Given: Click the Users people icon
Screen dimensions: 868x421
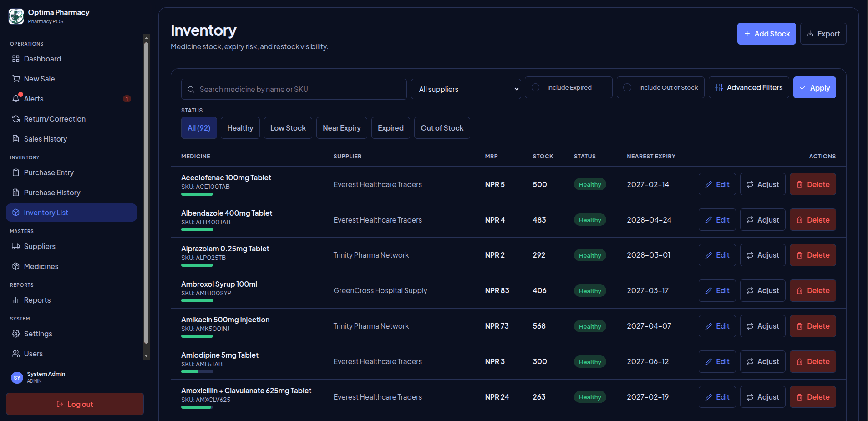Looking at the screenshot, I should pos(16,354).
